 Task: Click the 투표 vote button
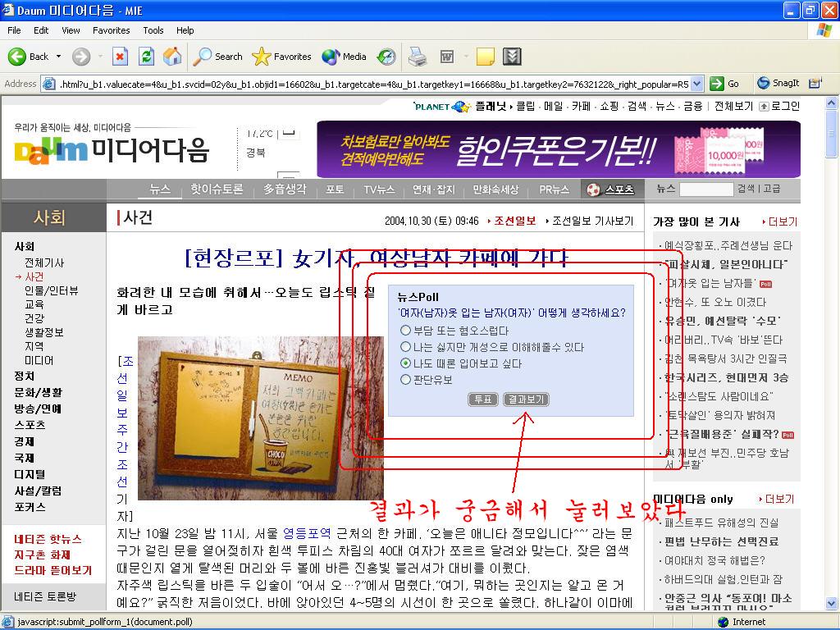[x=483, y=399]
